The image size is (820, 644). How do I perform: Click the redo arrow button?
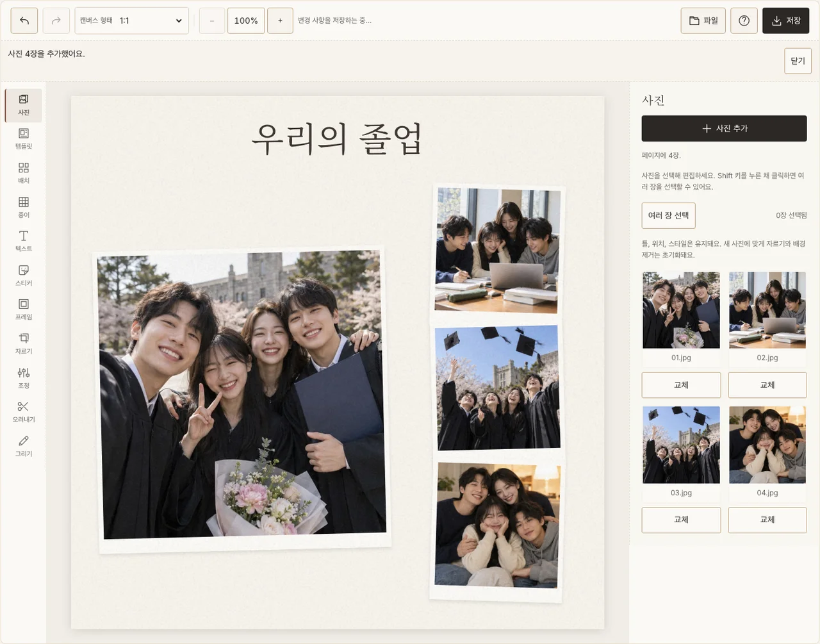coord(56,21)
